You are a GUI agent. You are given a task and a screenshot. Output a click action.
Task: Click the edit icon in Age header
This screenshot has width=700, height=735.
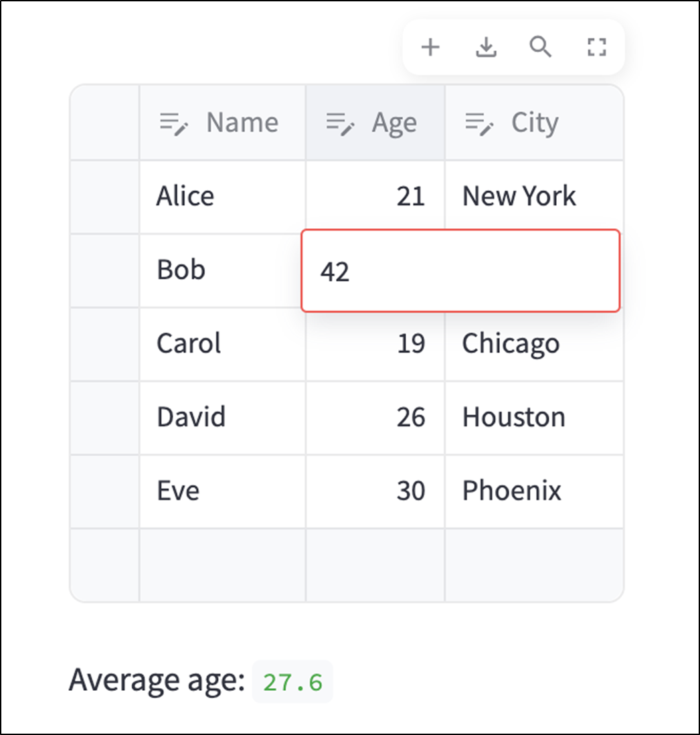click(340, 123)
